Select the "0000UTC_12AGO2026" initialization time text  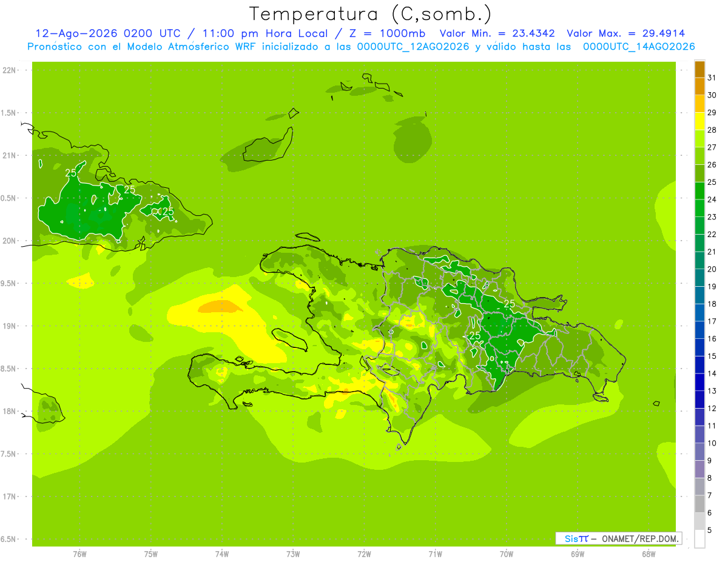(x=414, y=47)
